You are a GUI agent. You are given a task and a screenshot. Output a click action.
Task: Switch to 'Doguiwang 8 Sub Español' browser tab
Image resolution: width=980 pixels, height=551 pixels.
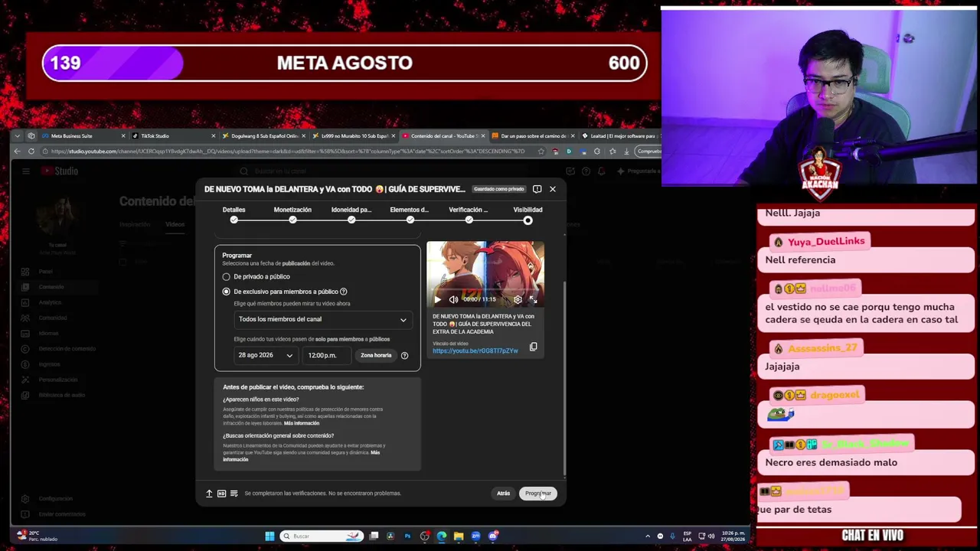[265, 136]
